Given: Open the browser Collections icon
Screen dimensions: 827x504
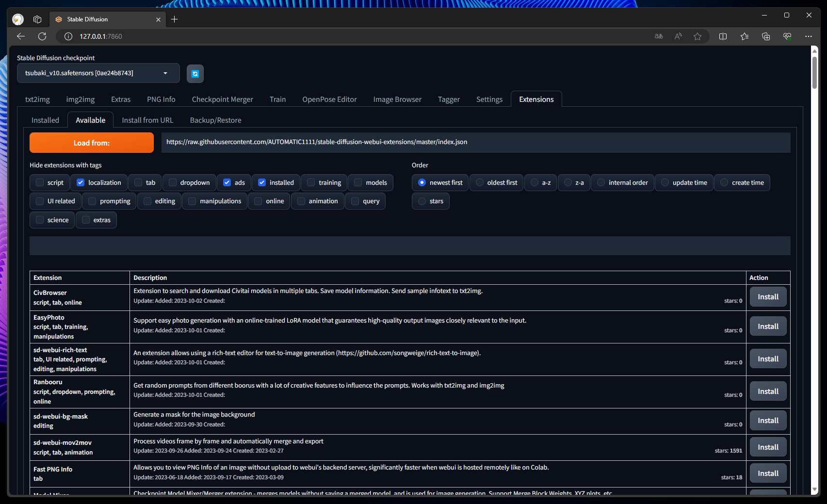Looking at the screenshot, I should point(765,36).
